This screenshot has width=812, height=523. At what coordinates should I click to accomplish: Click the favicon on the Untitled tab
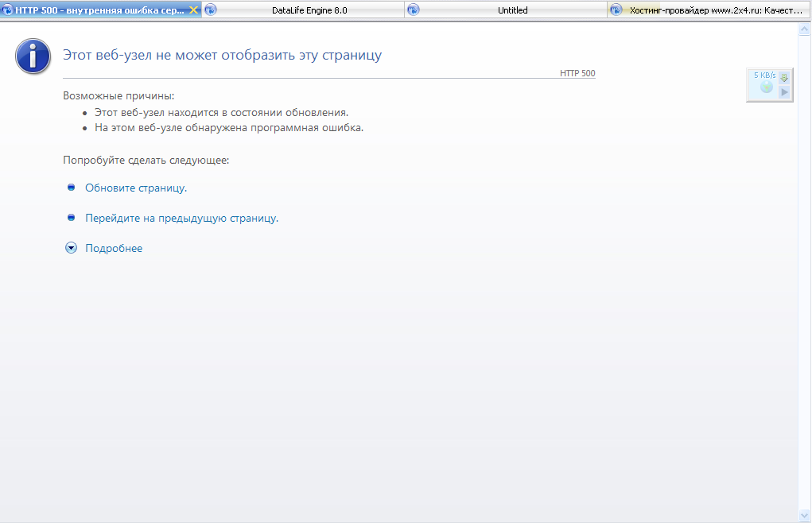point(413,10)
